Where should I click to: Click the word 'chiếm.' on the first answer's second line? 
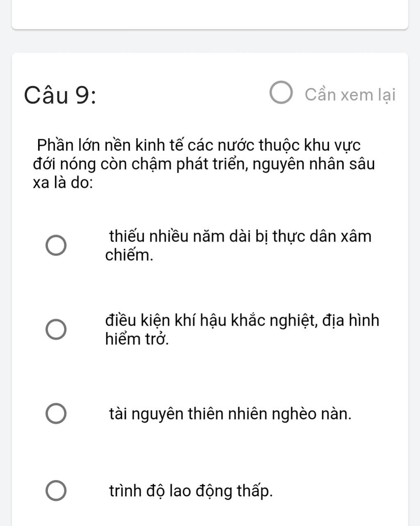(x=129, y=255)
